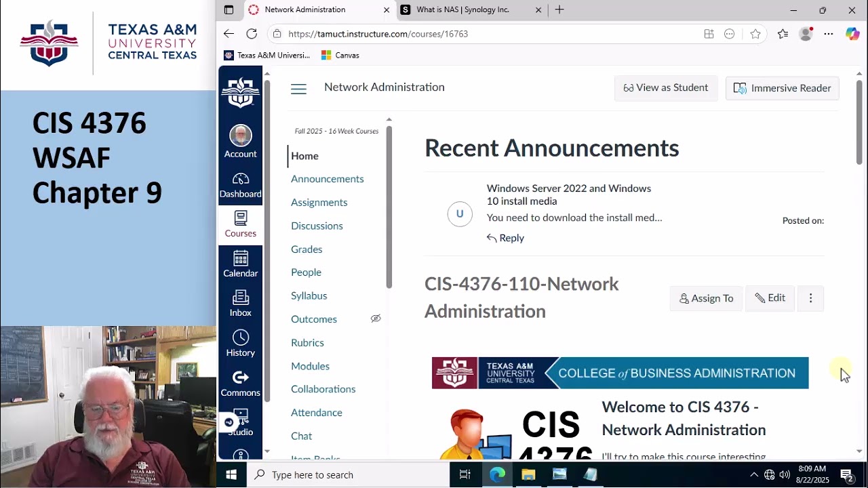Select Home in course navigation
This screenshot has height=488, width=868.
tap(304, 156)
